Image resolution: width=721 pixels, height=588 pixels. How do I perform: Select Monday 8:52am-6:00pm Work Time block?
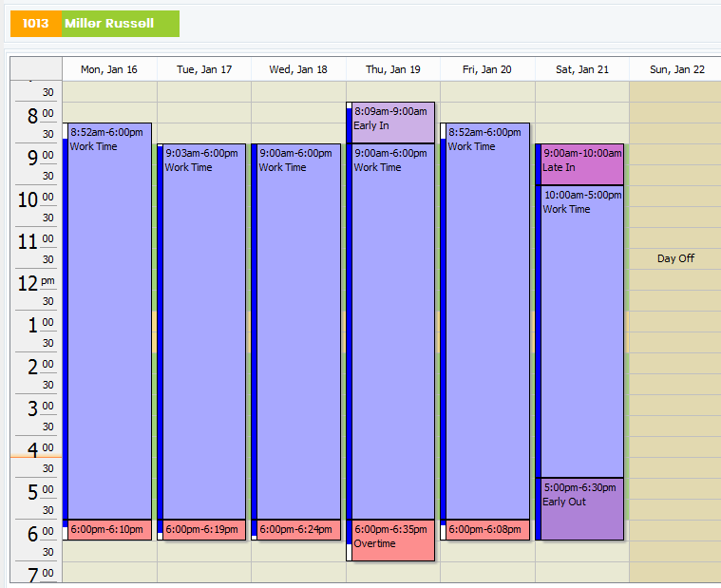(107, 321)
